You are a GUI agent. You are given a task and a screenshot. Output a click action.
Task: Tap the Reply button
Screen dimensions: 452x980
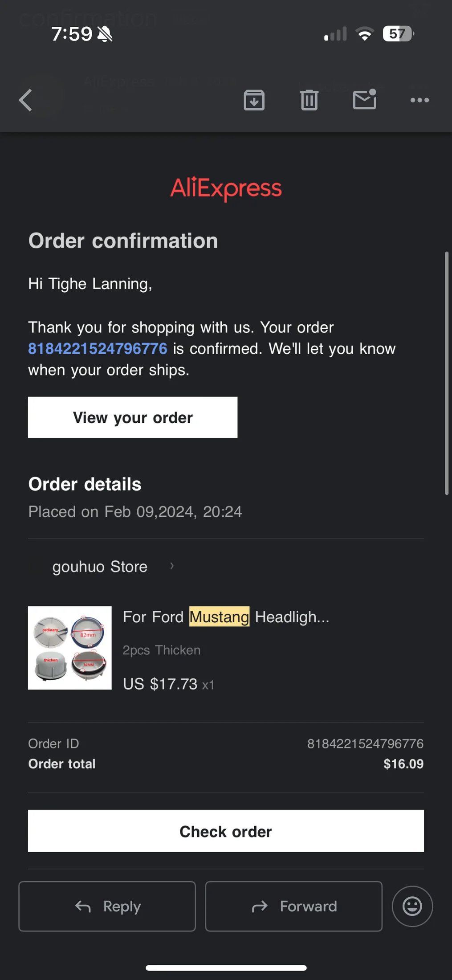coord(107,906)
